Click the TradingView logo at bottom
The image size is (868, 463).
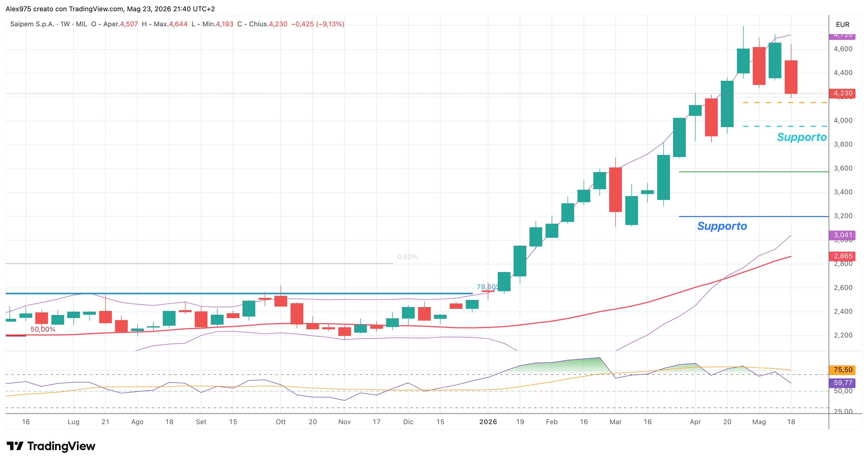51,446
